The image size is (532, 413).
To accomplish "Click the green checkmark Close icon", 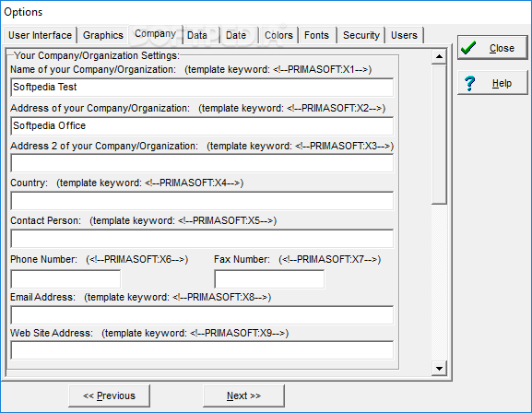I will pos(468,48).
